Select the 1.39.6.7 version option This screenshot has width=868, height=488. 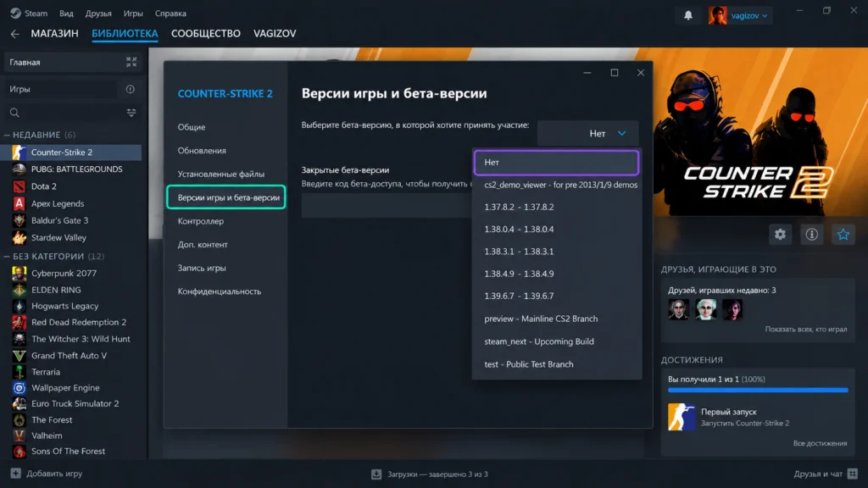558,296
